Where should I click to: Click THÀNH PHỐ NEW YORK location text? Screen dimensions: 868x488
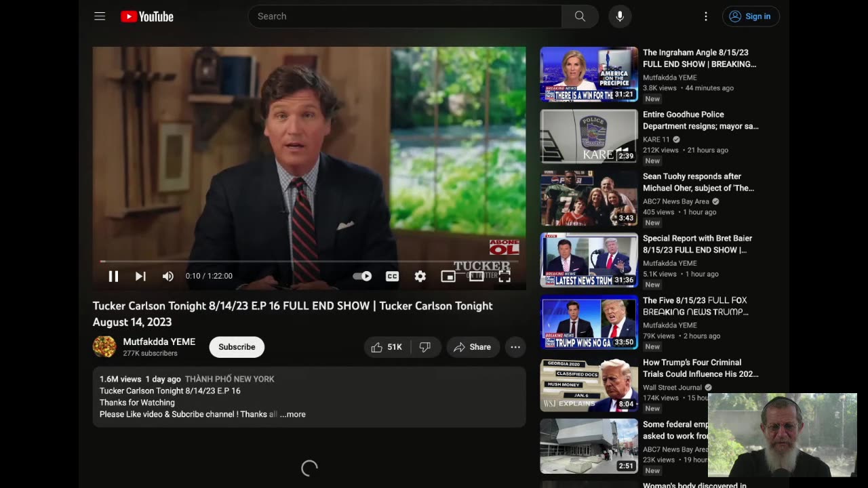pyautogui.click(x=229, y=379)
